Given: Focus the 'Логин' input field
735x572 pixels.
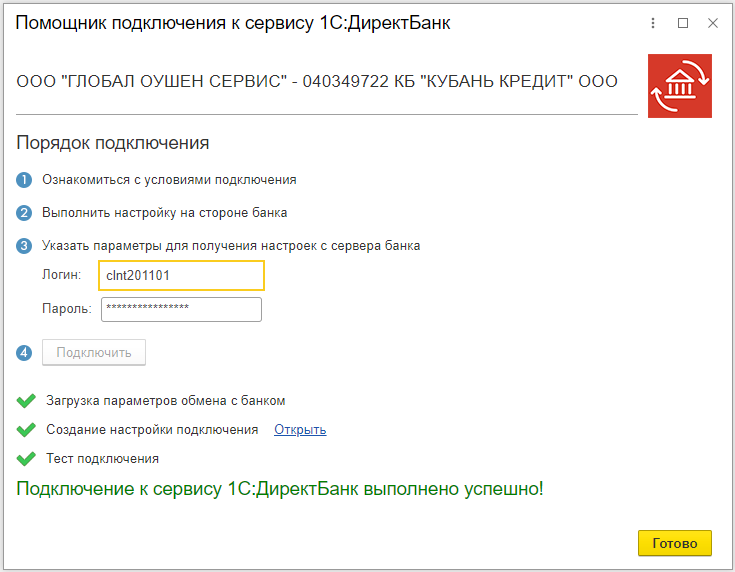Looking at the screenshot, I should coord(181,275).
